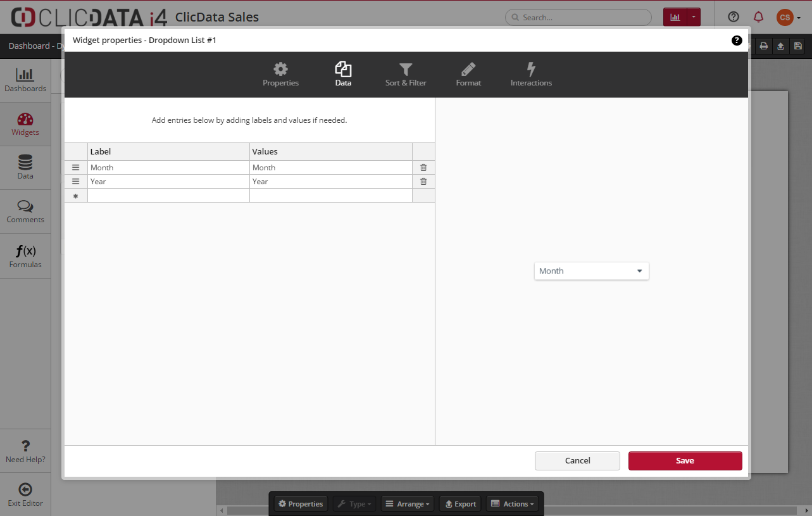The width and height of the screenshot is (812, 516).
Task: Open the notifications bell
Action: [758, 17]
